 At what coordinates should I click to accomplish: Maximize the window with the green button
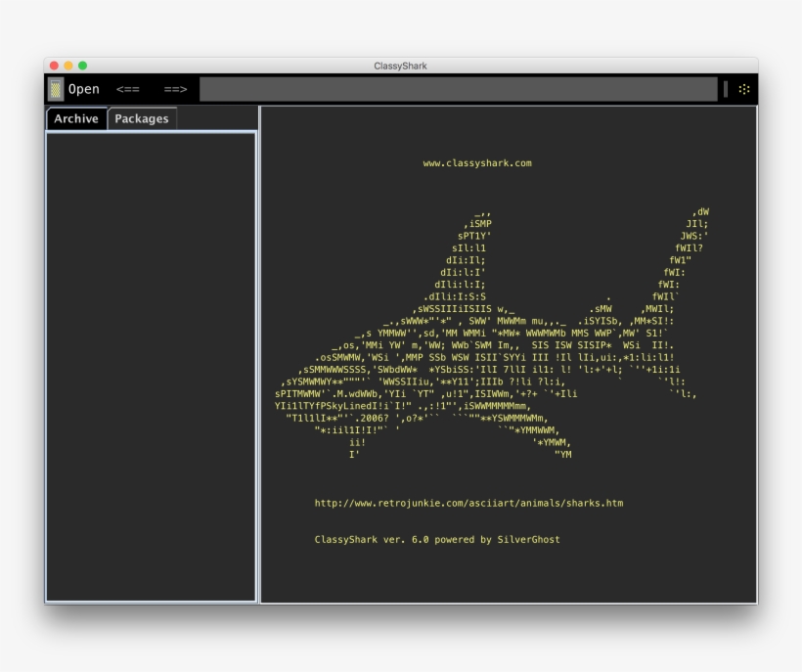[83, 66]
